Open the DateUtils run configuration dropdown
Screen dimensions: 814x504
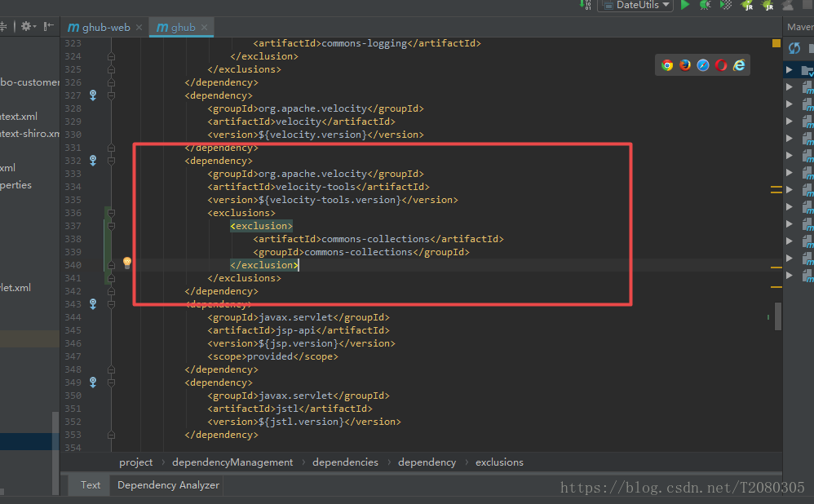(x=635, y=5)
